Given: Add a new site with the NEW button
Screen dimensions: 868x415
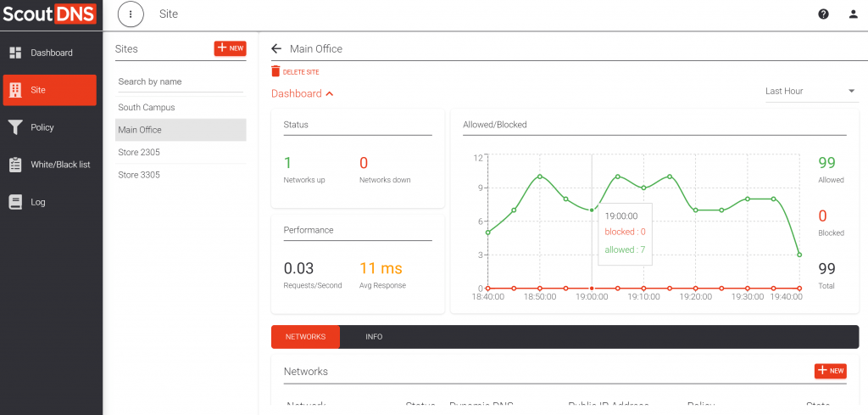Looking at the screenshot, I should pos(231,48).
